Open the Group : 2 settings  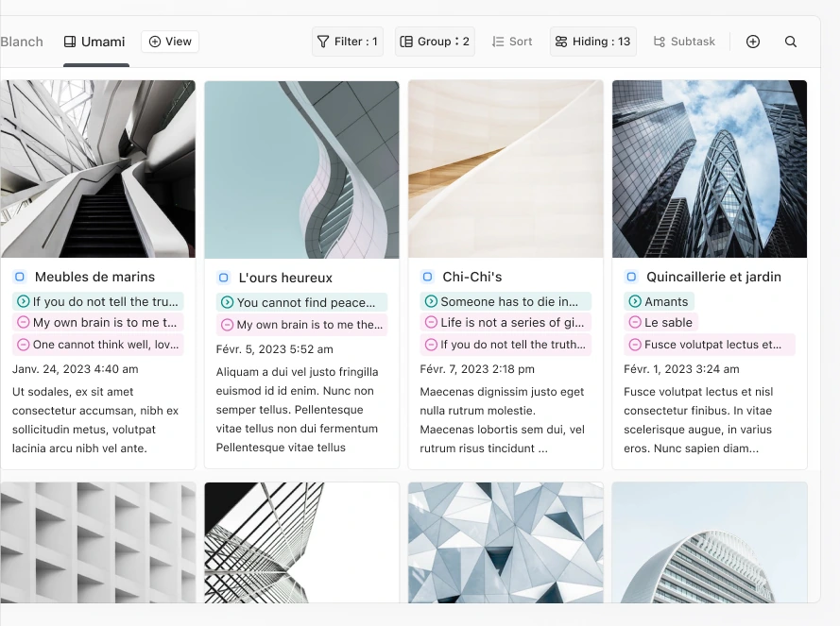pos(435,42)
